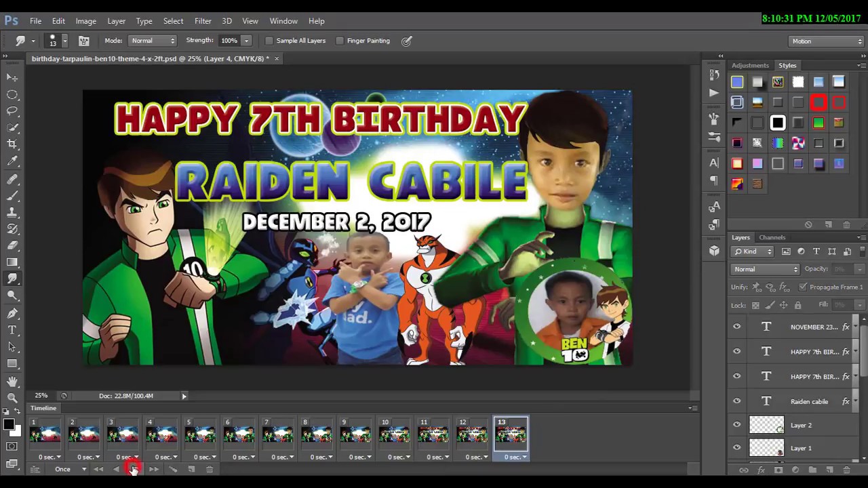Viewport: 868px width, 488px height.
Task: Click the foreground color black swatch
Action: (x=8, y=424)
